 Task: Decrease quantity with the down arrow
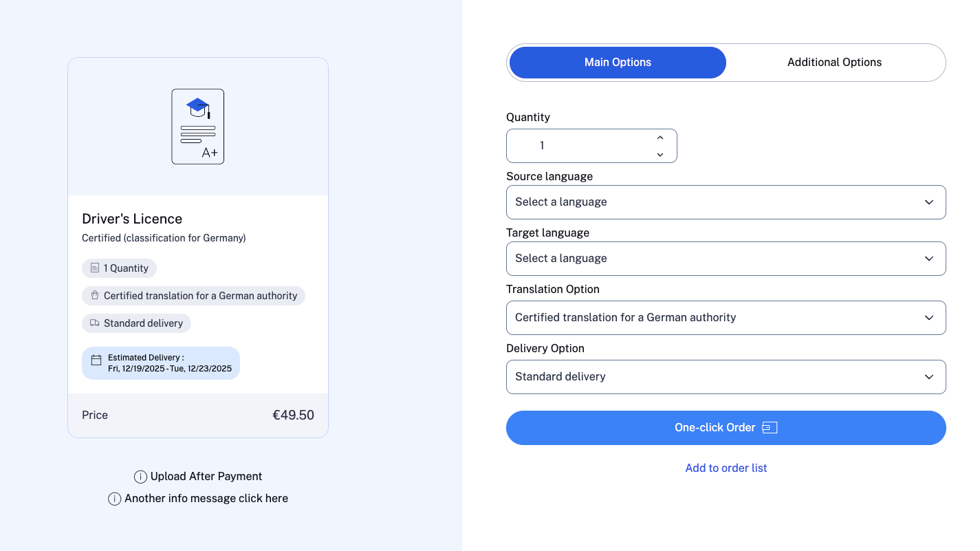pos(660,154)
